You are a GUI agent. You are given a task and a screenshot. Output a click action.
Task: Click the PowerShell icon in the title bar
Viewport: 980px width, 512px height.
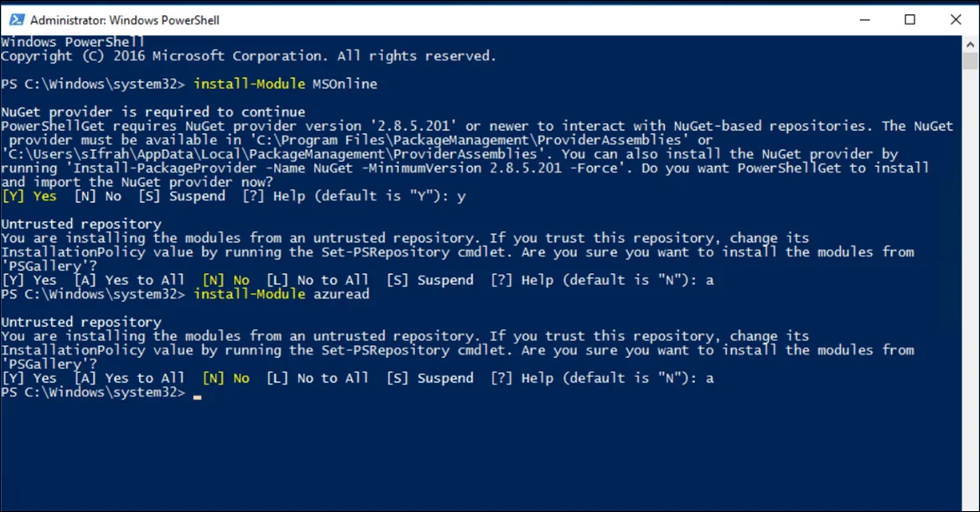tap(18, 18)
